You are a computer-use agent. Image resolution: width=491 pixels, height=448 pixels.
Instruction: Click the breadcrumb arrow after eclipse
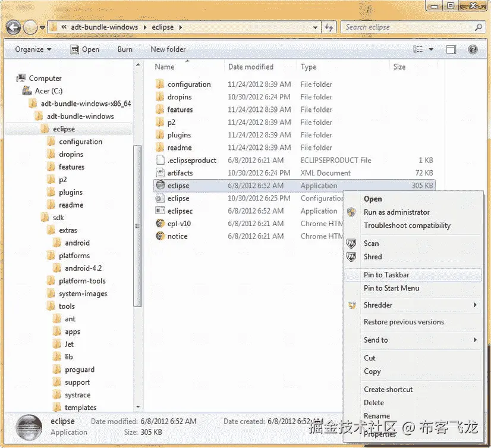click(x=181, y=27)
